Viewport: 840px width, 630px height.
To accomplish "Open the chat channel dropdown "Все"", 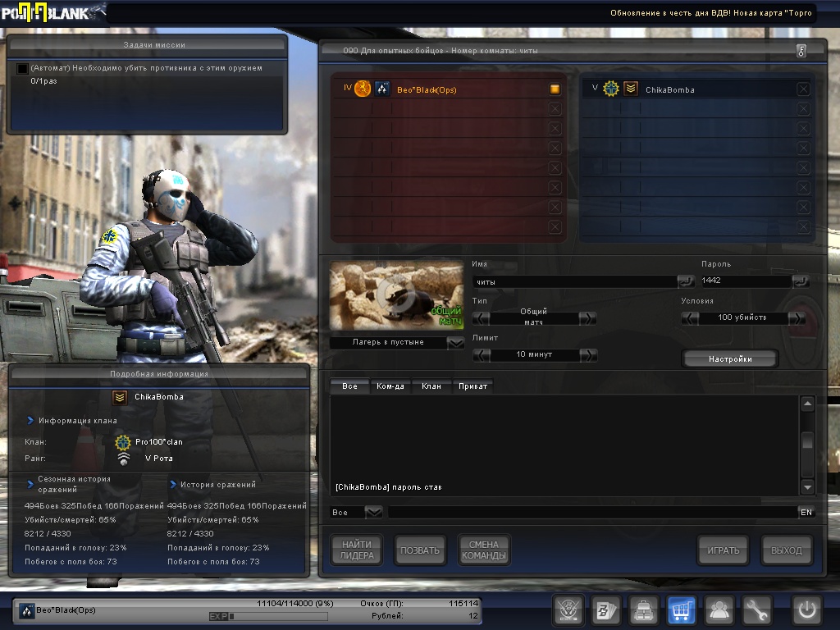I will click(x=373, y=513).
